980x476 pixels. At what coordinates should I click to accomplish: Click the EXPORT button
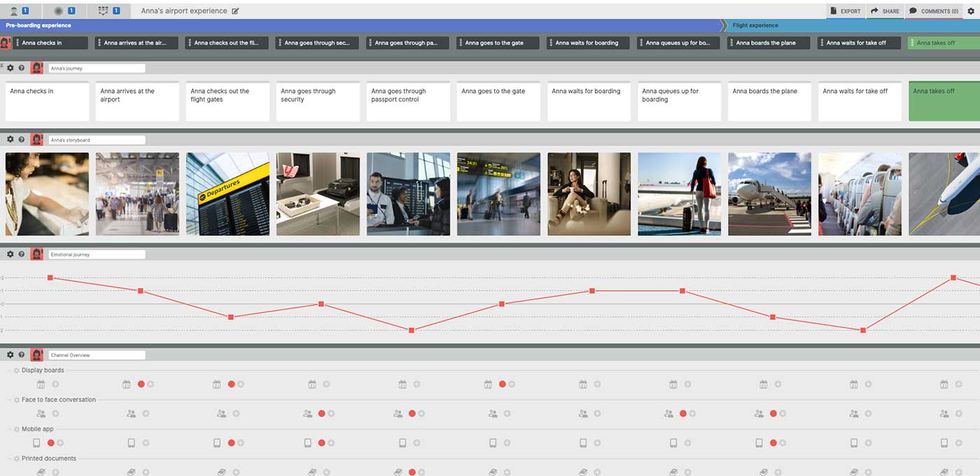coord(846,10)
